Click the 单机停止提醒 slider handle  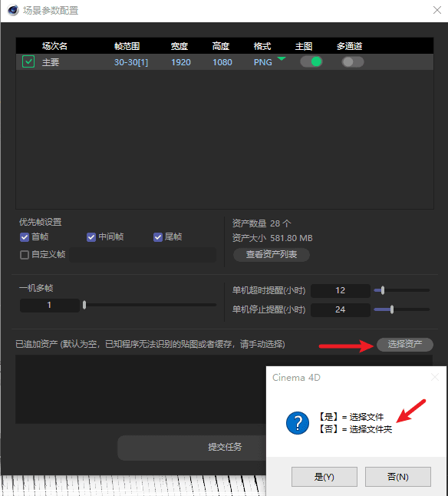pos(392,309)
